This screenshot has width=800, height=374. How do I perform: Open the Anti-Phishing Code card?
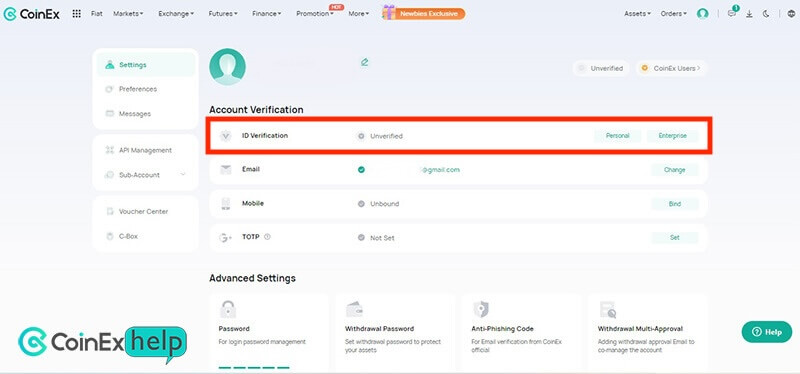point(521,332)
